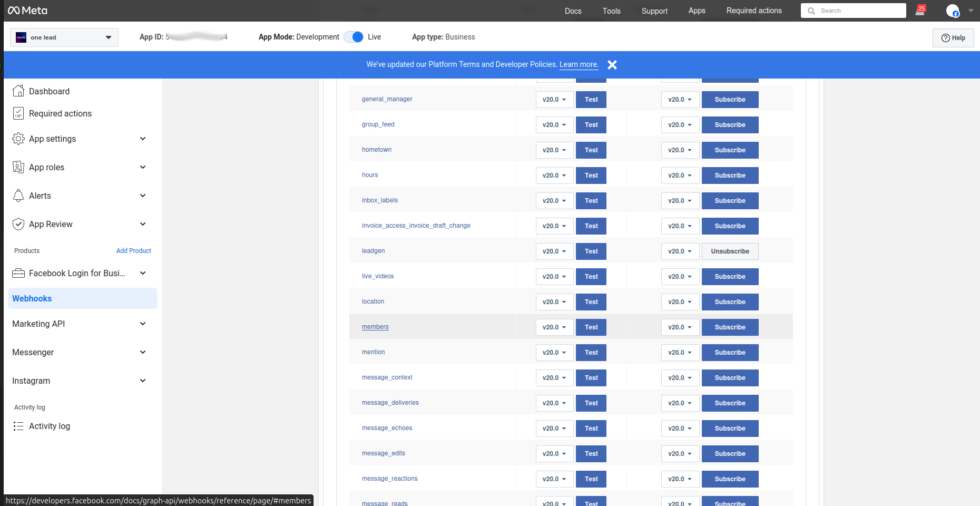
Task: Click in the Search field
Action: (x=854, y=11)
